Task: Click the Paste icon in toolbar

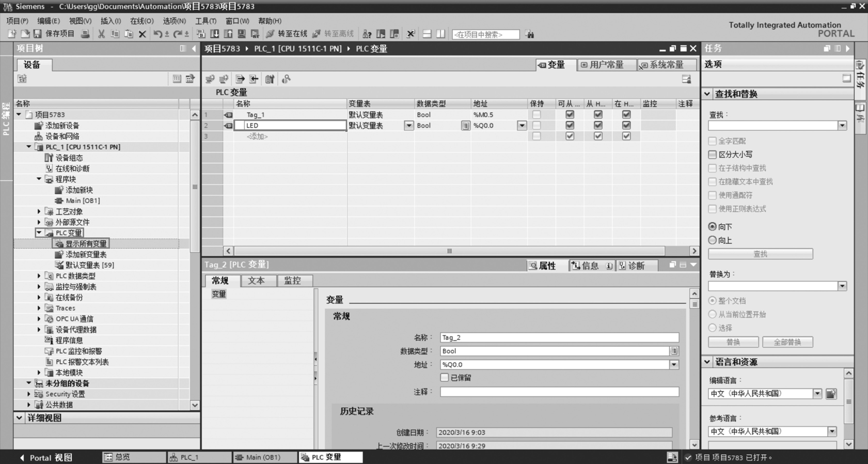Action: point(129,34)
